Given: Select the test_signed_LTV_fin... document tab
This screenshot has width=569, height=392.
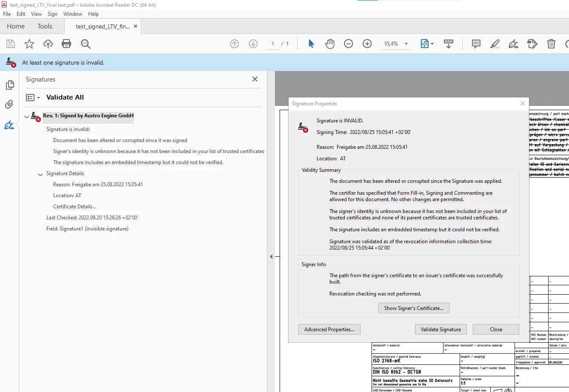Looking at the screenshot, I should 103,26.
